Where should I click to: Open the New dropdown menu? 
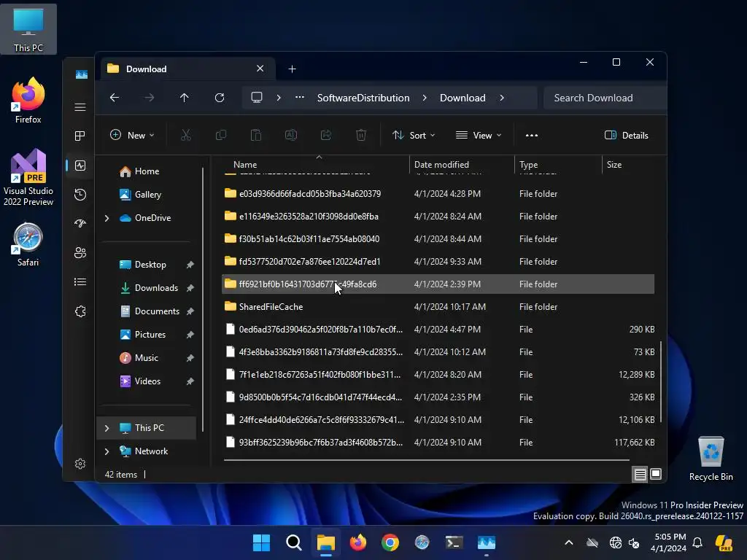coord(132,135)
